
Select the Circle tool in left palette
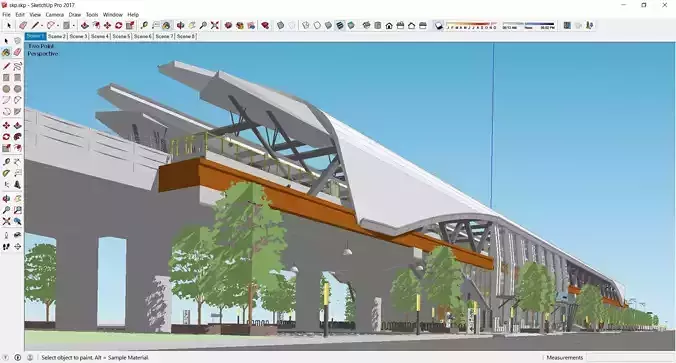coord(6,89)
